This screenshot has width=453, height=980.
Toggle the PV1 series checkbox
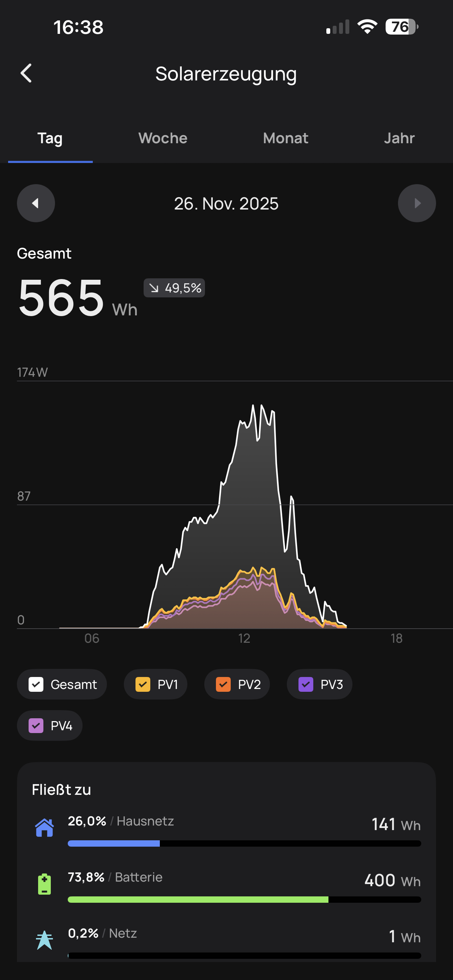143,684
